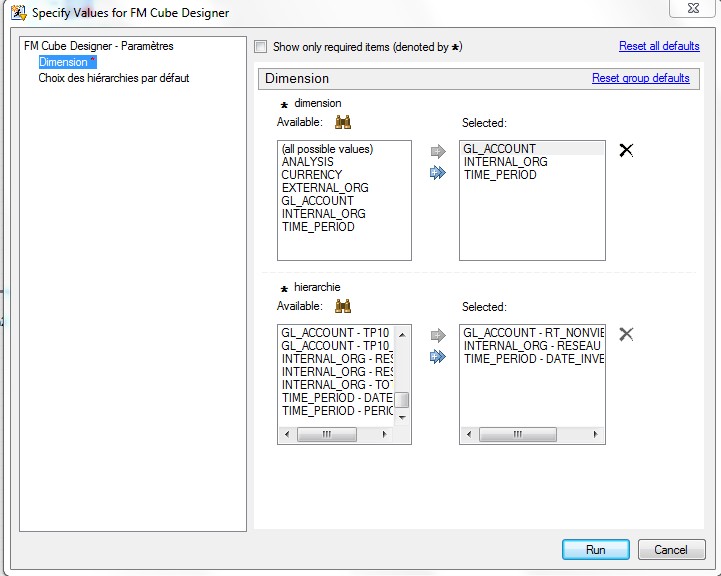Viewport: 721px width, 576px height.
Task: Click binoculars search icon for dimension list
Action: [x=343, y=122]
